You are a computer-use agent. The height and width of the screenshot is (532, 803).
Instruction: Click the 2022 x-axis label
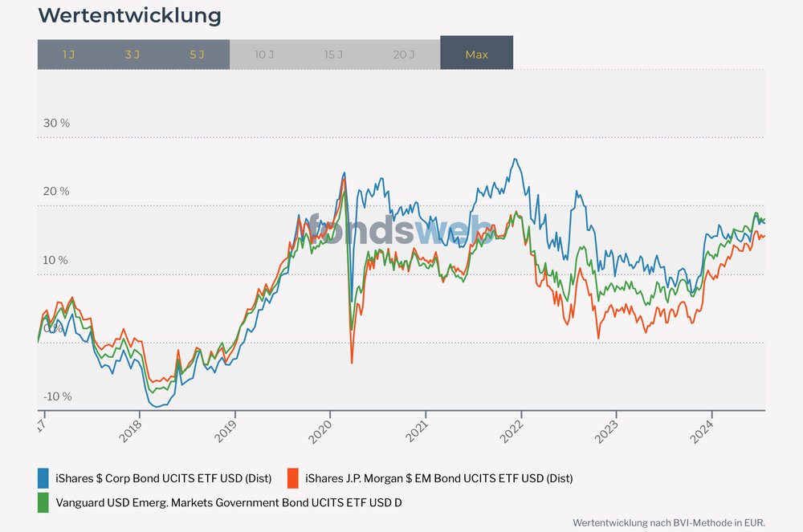click(512, 431)
